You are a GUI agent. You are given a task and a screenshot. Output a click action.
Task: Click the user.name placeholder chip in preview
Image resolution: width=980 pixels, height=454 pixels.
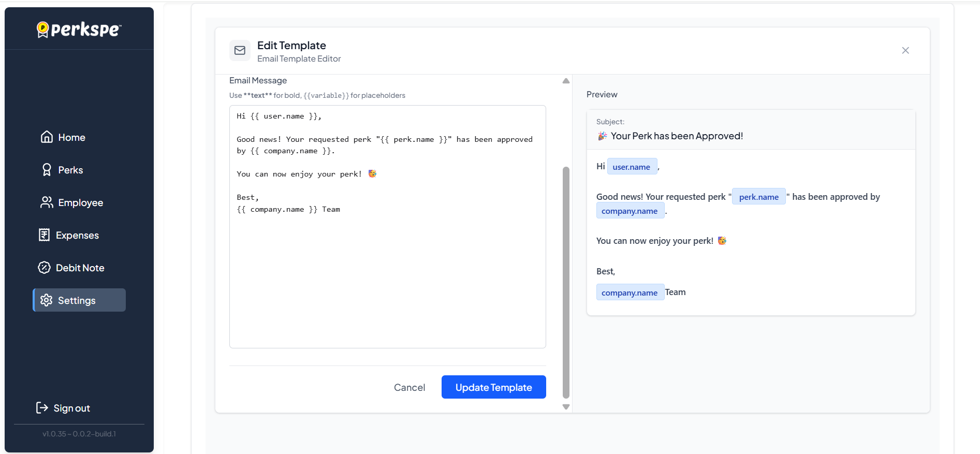coord(632,167)
